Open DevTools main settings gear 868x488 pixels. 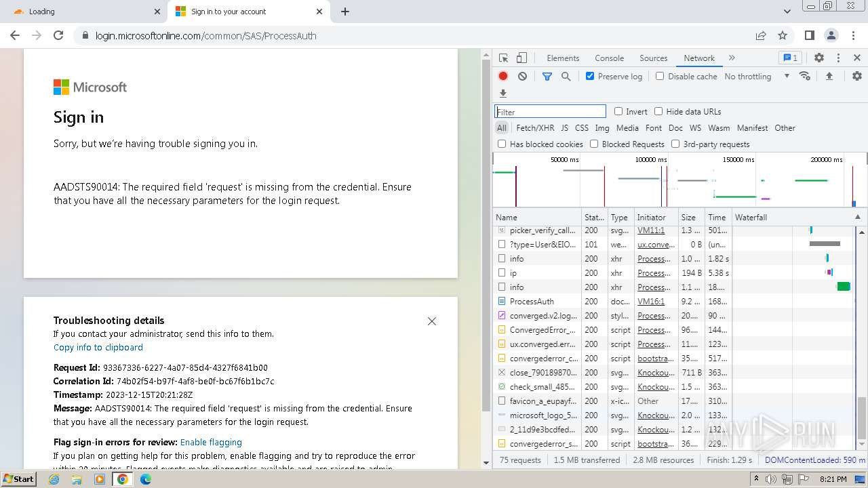point(819,58)
